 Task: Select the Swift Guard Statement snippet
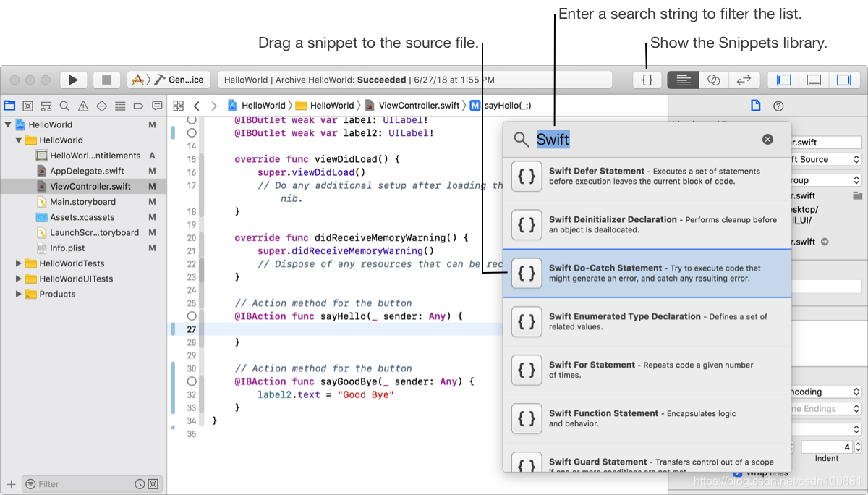click(647, 459)
